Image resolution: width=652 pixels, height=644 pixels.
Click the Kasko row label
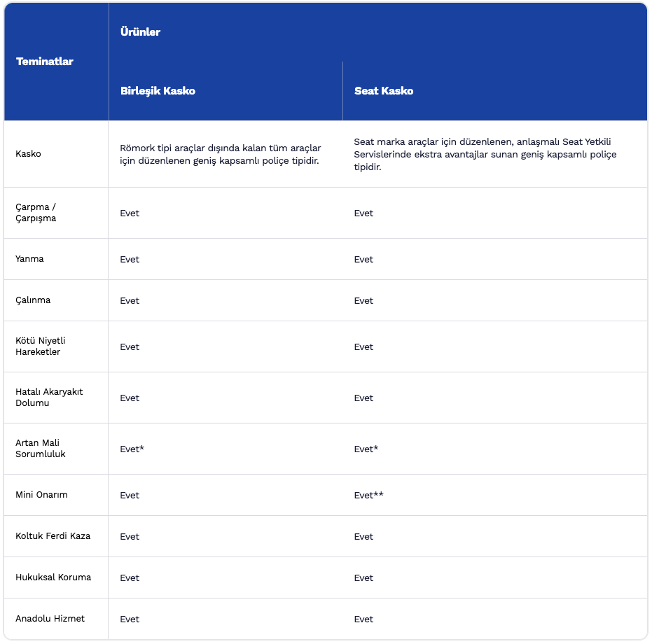pos(28,154)
